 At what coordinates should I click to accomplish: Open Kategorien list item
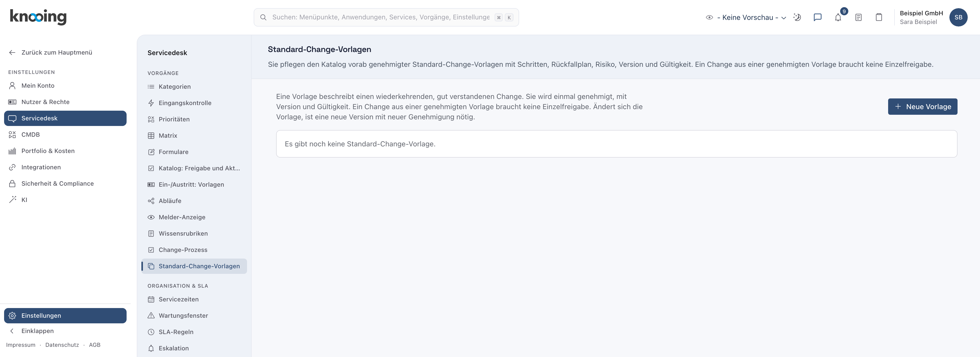pos(194,87)
